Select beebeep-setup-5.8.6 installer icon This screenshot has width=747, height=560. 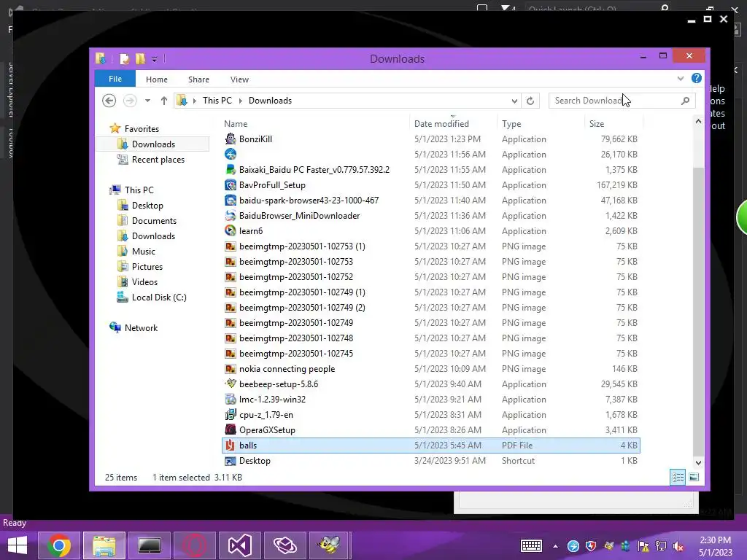[x=231, y=384]
